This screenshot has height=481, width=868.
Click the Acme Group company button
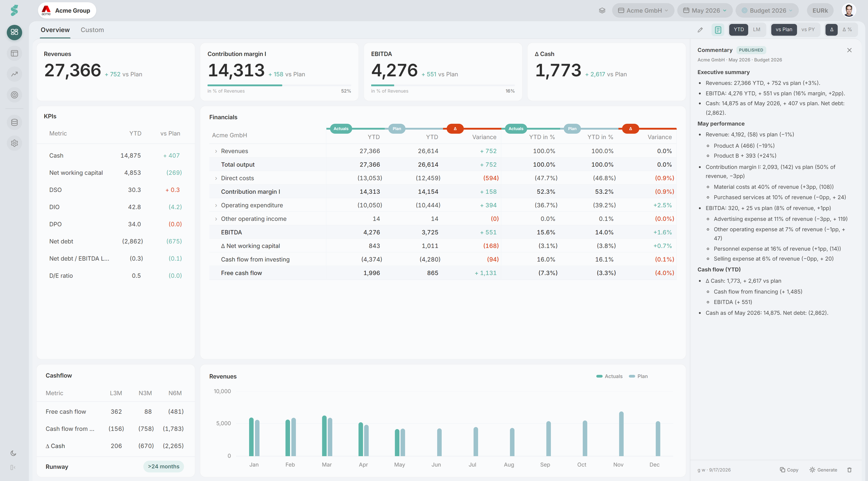click(x=67, y=10)
